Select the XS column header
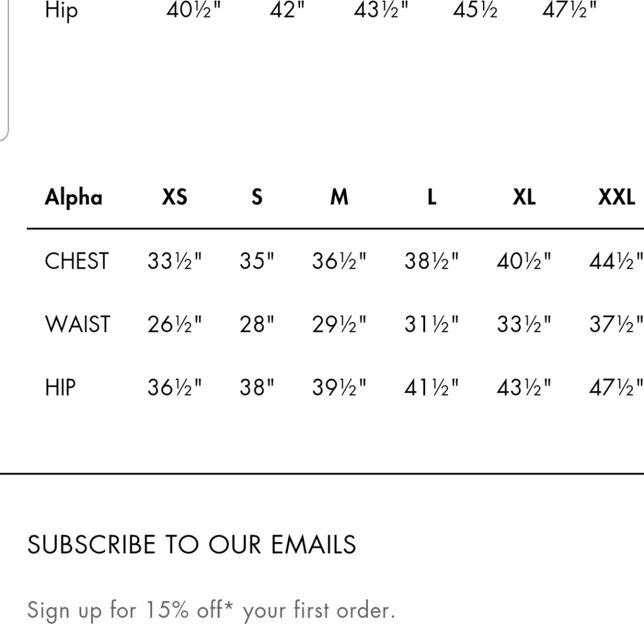The height and width of the screenshot is (644, 644). pos(175,196)
